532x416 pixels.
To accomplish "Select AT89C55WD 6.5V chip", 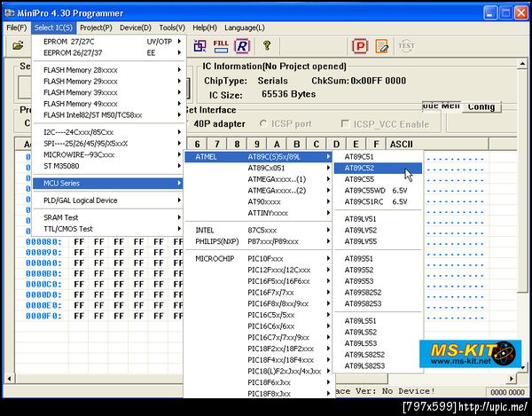I will pos(378,191).
